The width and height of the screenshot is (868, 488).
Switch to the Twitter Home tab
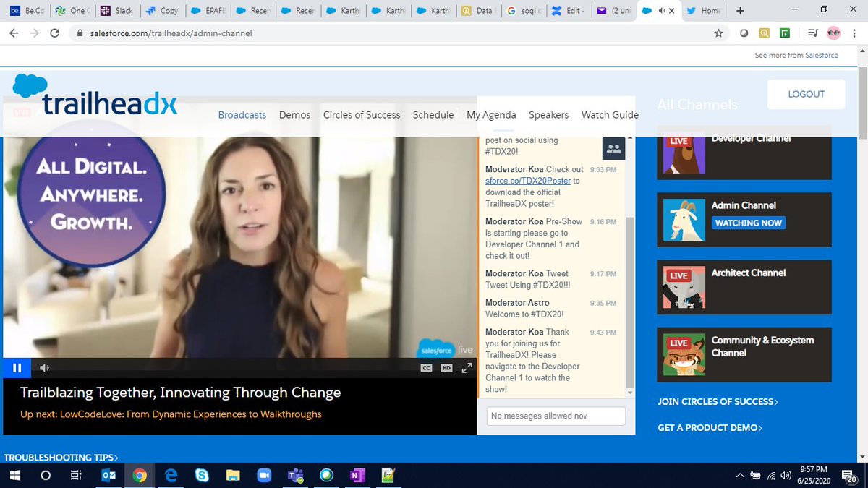click(704, 11)
